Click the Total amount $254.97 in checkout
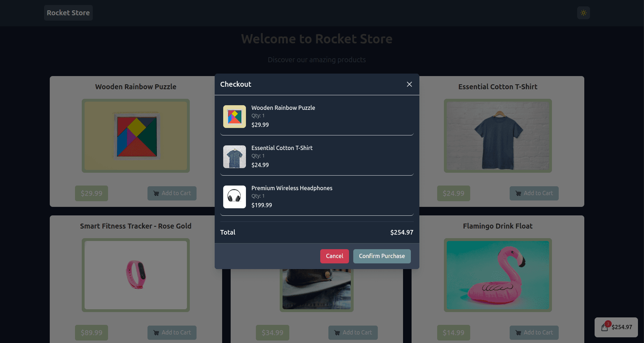Image resolution: width=644 pixels, height=343 pixels. pos(402,232)
